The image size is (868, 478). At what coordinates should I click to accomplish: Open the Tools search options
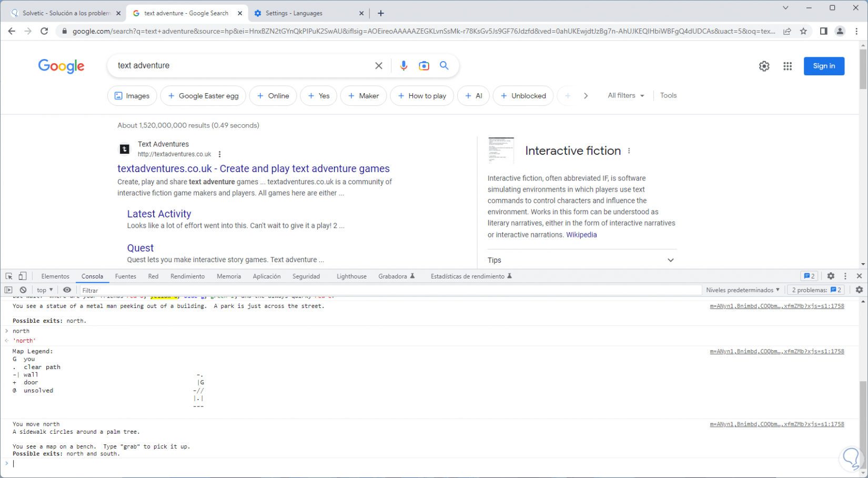coord(669,95)
